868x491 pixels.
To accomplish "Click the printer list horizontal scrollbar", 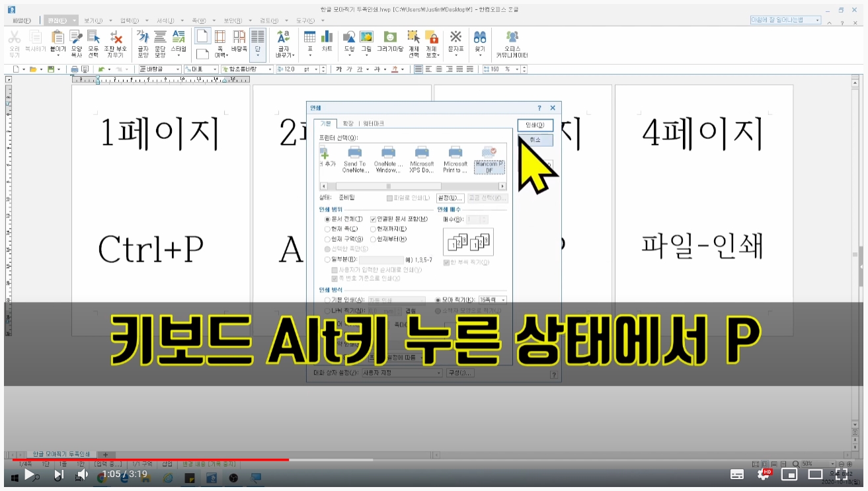I will pyautogui.click(x=413, y=186).
